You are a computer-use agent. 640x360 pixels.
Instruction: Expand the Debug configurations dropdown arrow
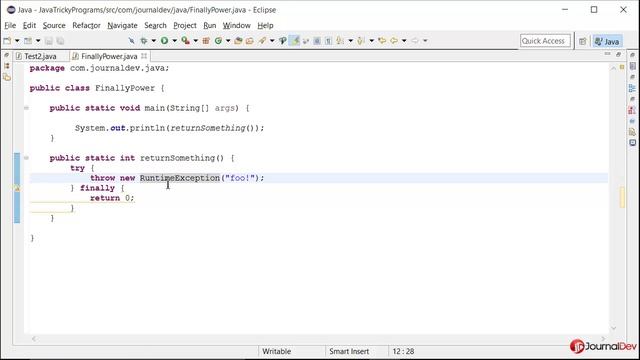point(153,41)
